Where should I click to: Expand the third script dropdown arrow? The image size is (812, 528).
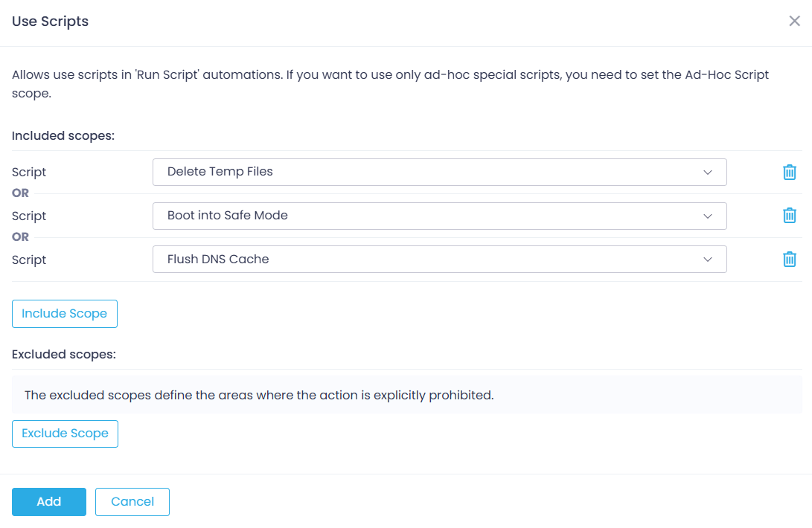click(709, 260)
